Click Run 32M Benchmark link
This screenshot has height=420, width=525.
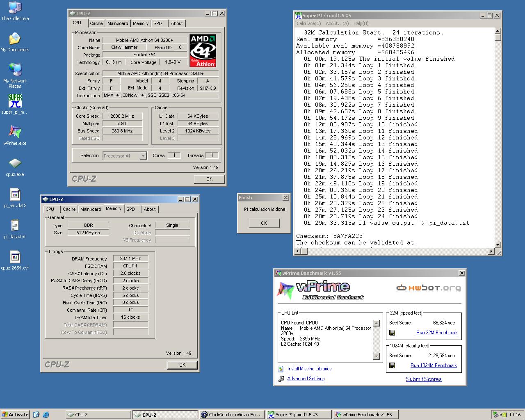click(x=437, y=333)
